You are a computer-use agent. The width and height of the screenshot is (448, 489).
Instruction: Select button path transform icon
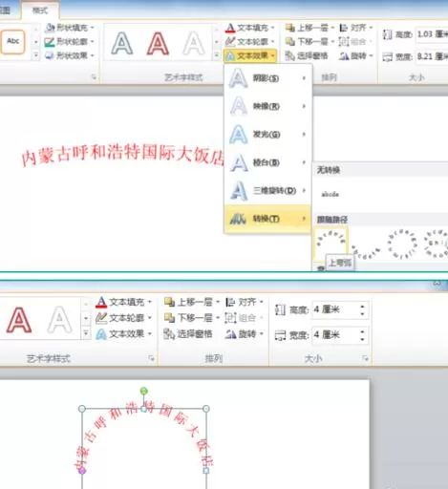pyautogui.click(x=437, y=244)
